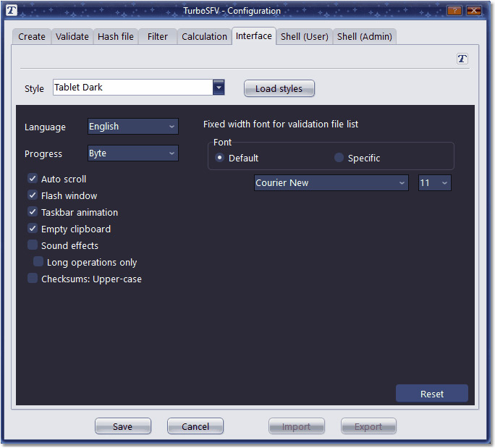Click the TurboSFV logo in title bar

pos(12,10)
